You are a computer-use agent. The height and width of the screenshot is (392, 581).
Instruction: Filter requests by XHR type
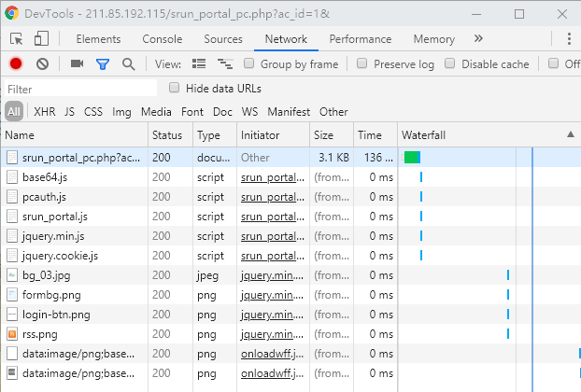pyautogui.click(x=44, y=111)
